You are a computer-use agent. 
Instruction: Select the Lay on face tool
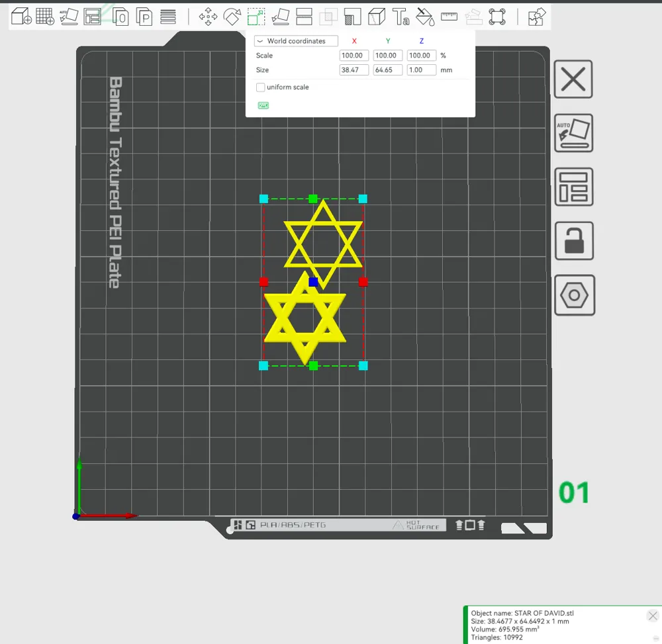279,17
